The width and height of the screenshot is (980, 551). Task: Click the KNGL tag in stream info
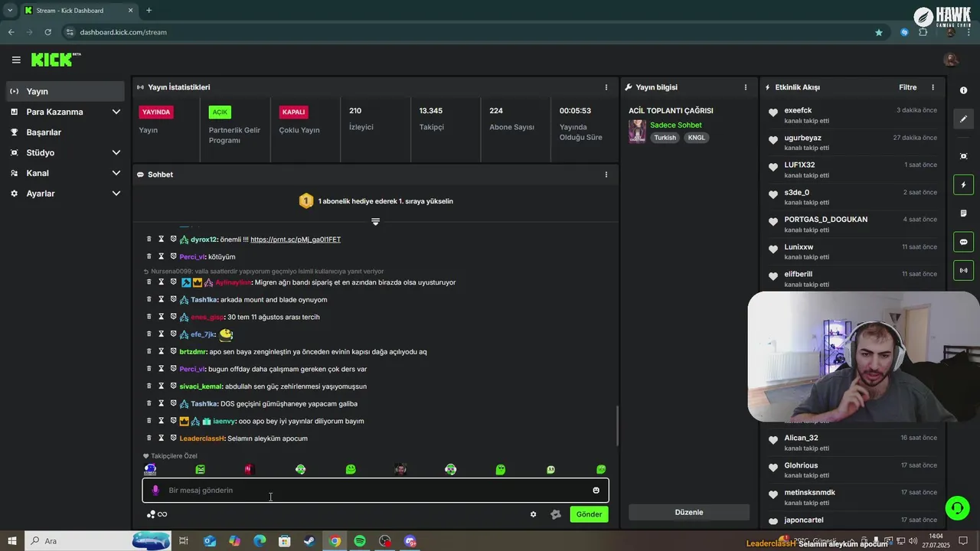(697, 138)
